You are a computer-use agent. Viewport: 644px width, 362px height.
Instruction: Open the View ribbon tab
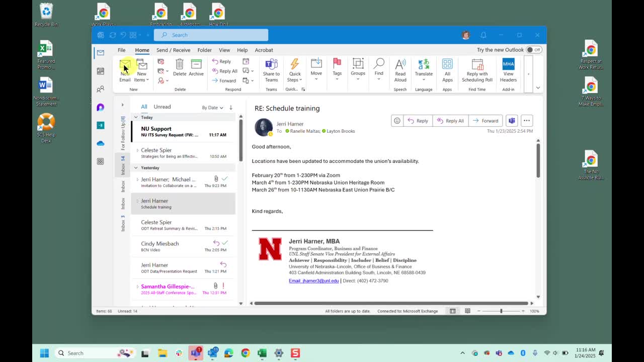pos(224,50)
